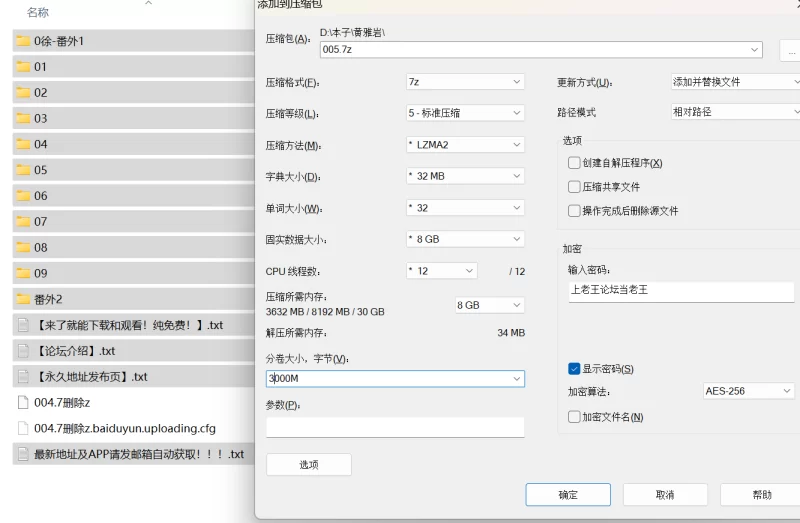
Task: Open CPU 线程数 12 dropdown
Action: [442, 270]
